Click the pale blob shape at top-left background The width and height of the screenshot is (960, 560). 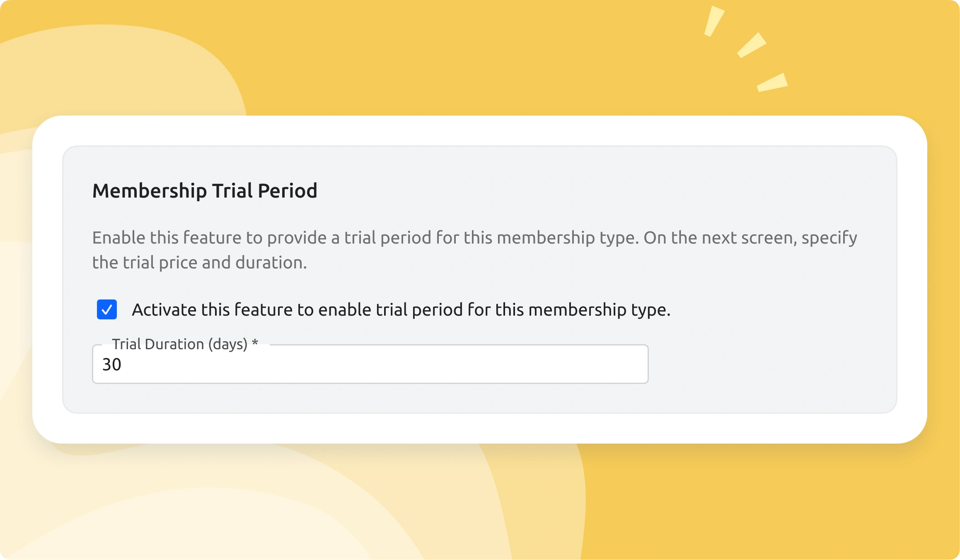(124, 70)
